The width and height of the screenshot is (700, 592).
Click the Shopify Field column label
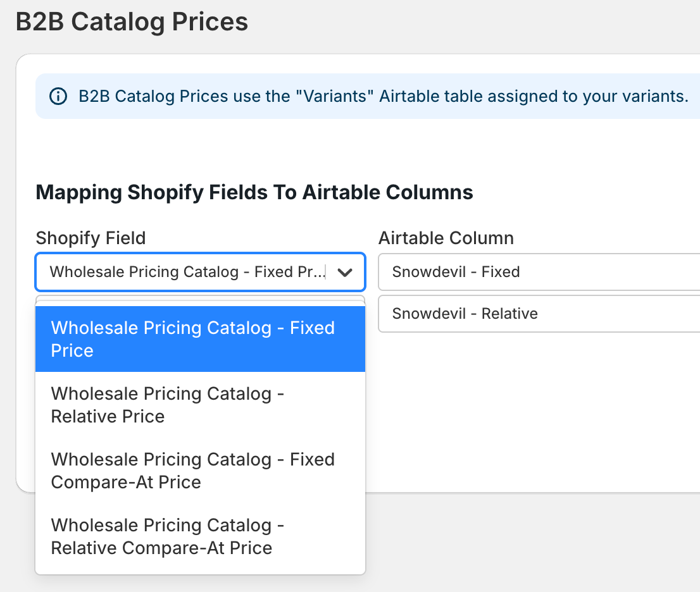(91, 238)
